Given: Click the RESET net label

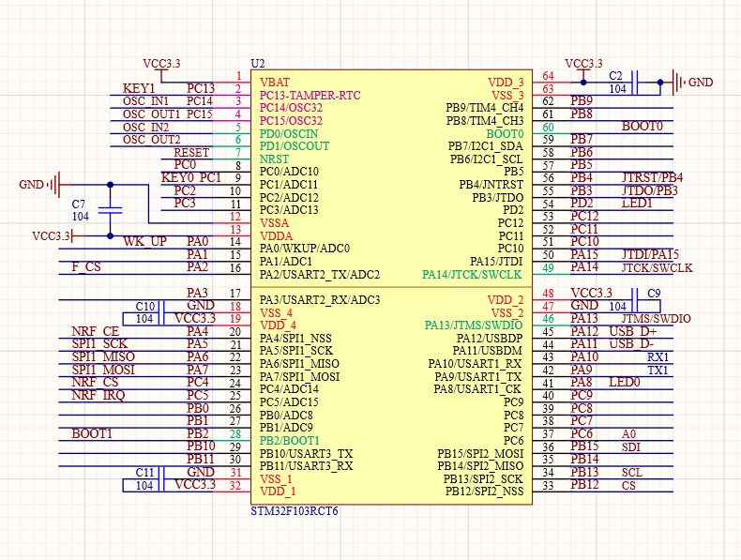Looking at the screenshot, I should coord(191,153).
